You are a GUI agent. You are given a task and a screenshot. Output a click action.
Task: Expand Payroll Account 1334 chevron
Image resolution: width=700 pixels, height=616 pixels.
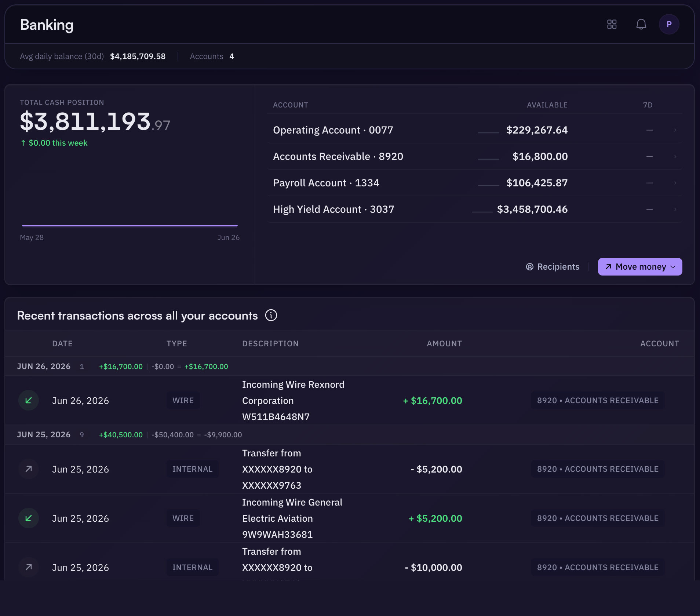tap(675, 183)
